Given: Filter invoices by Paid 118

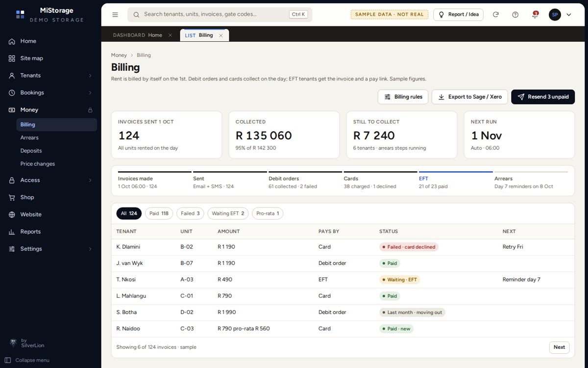Looking at the screenshot, I should [159, 213].
